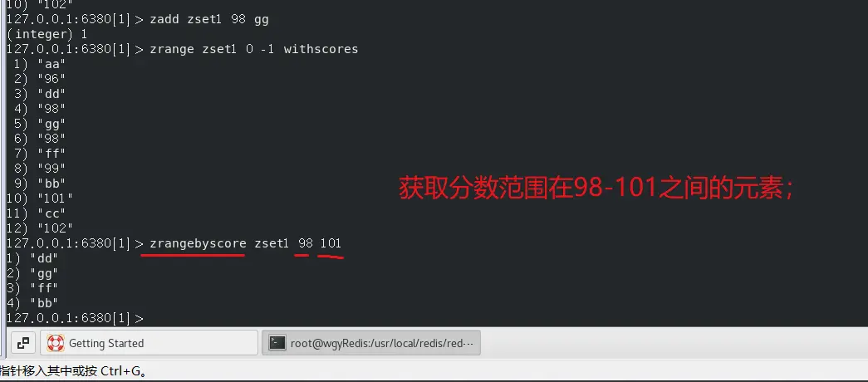Viewport: 868px width, 382px height.
Task: Click entry 1 value "aa" in zrange output
Action: [x=51, y=64]
